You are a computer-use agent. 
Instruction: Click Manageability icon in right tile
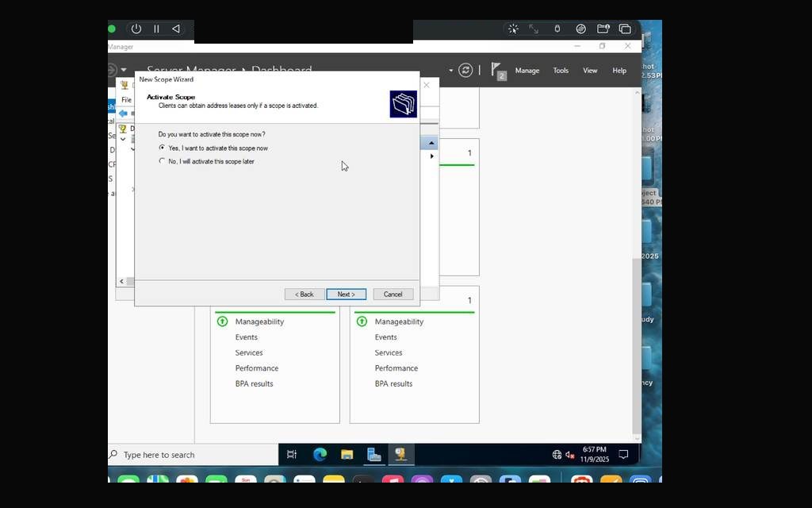(362, 321)
